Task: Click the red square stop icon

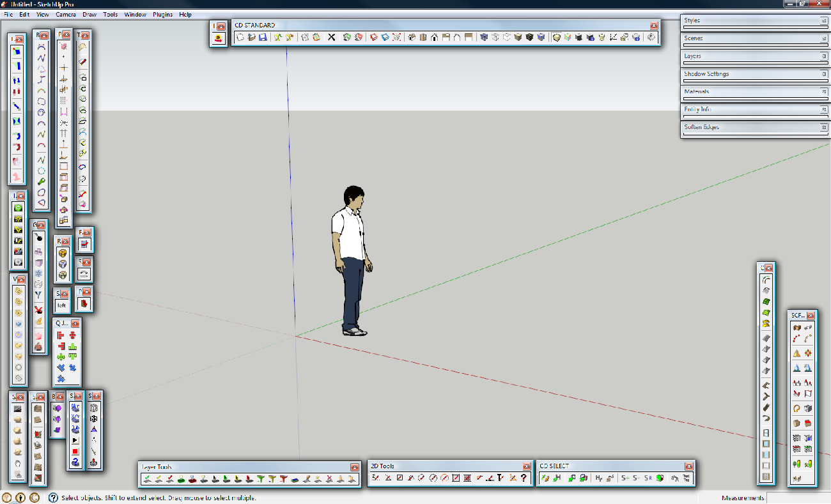Action: (75, 452)
